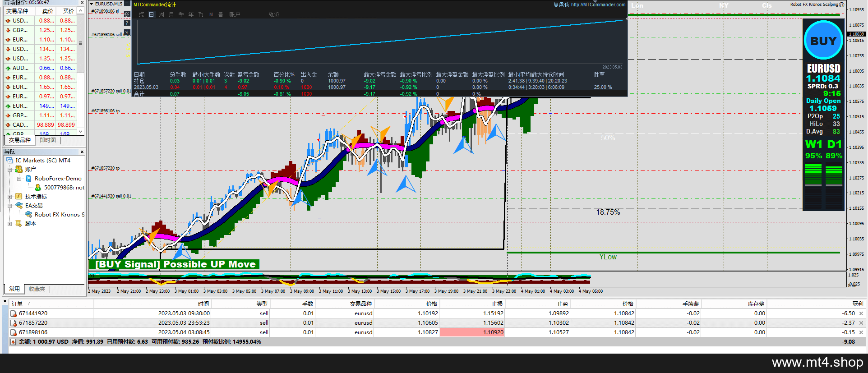Close the 导航 navigator panel

[x=82, y=152]
